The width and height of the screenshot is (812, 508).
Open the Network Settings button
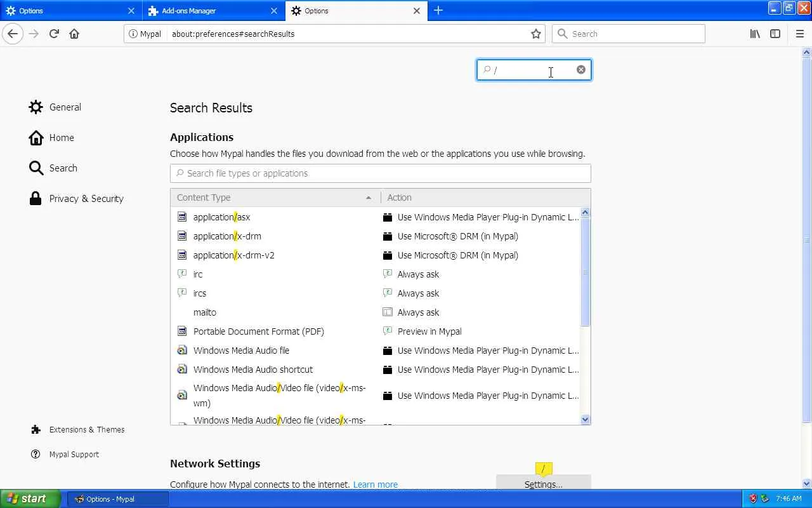tap(543, 484)
